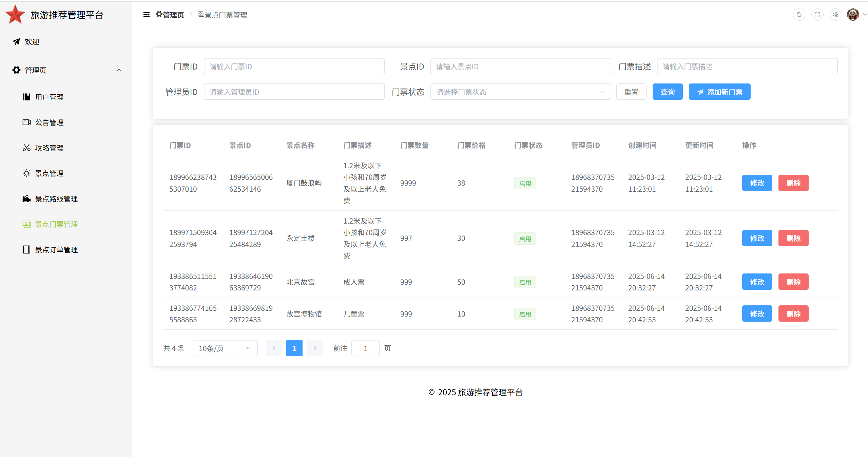Open the 门票状态 select dropdown
Image resolution: width=868 pixels, height=457 pixels.
pyautogui.click(x=520, y=92)
